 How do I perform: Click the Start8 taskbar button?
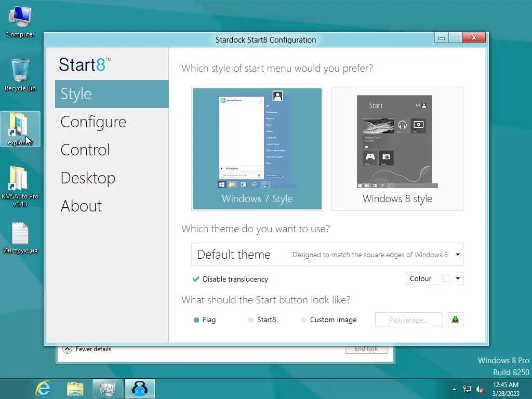click(x=139, y=389)
